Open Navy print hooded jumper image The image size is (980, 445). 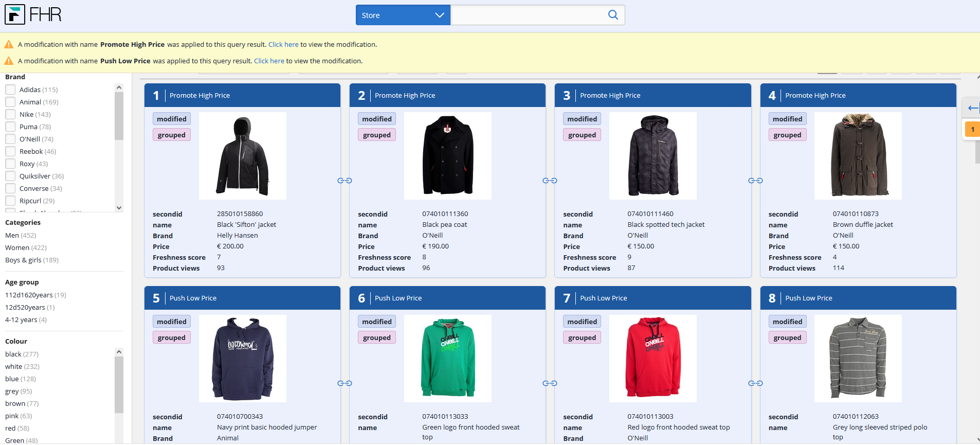coord(243,359)
